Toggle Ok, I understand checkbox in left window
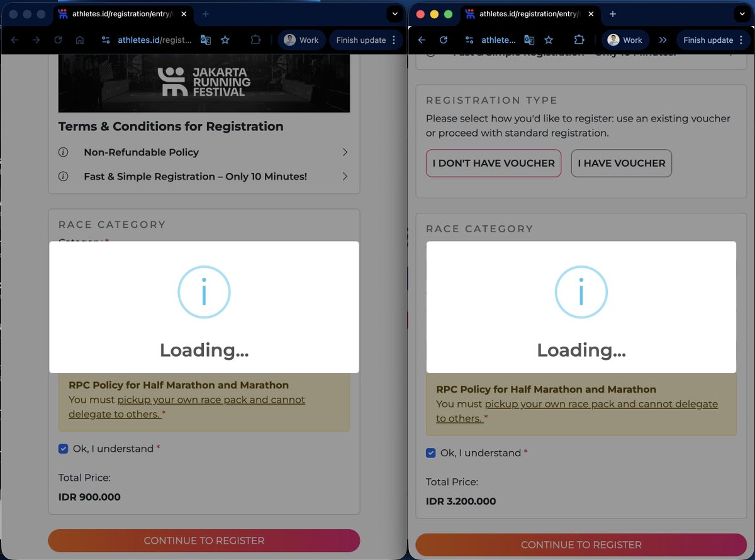Viewport: 755px width, 560px height. [x=63, y=449]
